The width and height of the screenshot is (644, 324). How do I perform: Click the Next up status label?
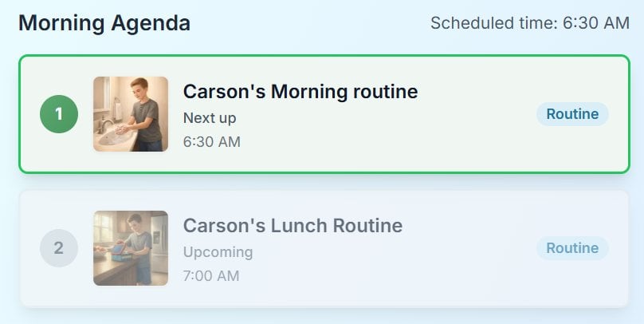point(210,118)
